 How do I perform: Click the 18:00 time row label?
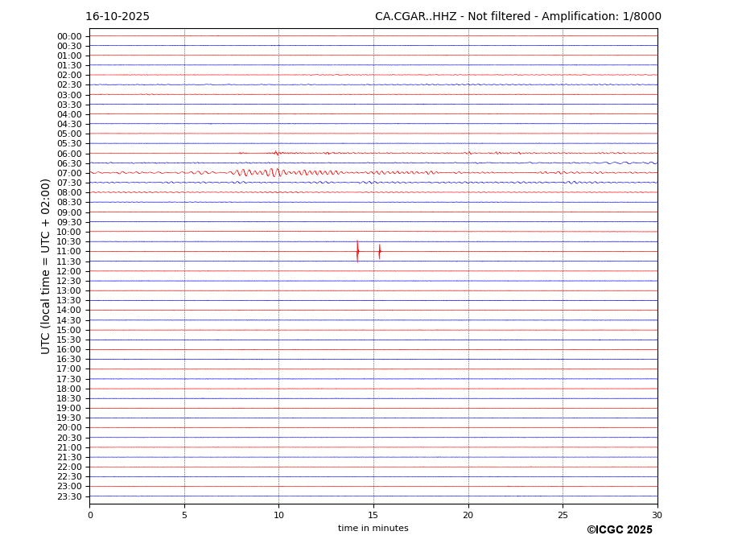(x=69, y=389)
